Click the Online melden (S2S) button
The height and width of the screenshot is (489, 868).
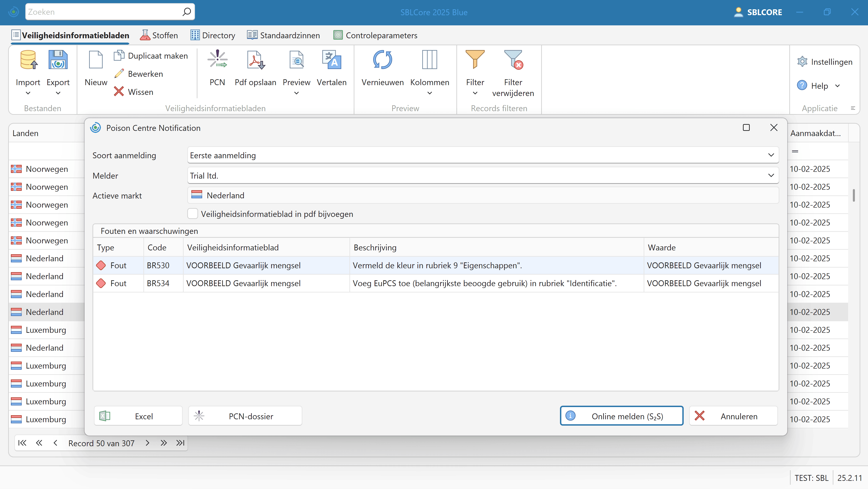click(x=621, y=416)
